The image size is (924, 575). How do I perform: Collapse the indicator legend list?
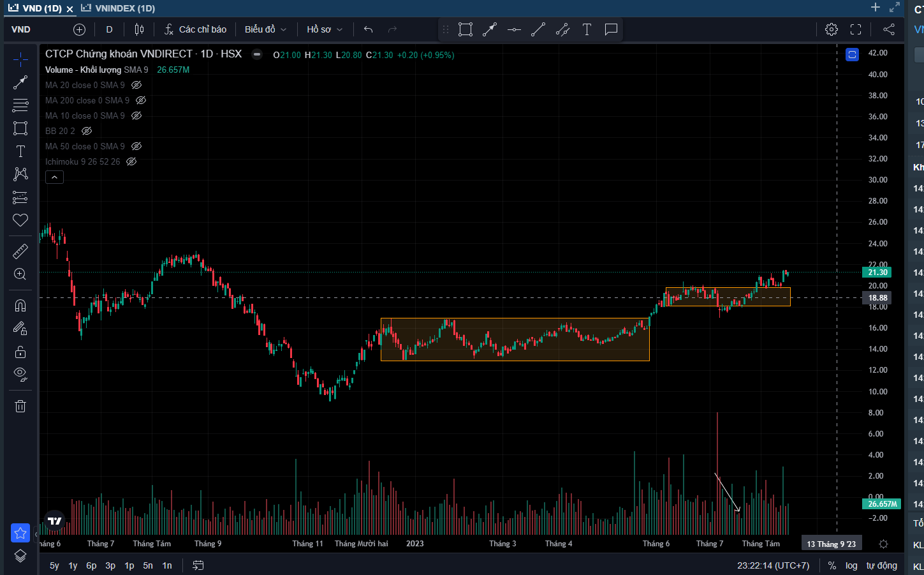click(x=54, y=177)
